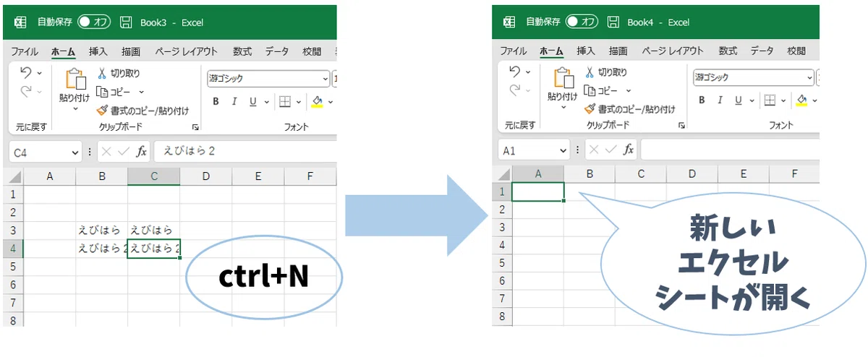Viewport: 868px width, 357px height.
Task: Click save icon in Book3 title bar
Action: pyautogui.click(x=126, y=22)
